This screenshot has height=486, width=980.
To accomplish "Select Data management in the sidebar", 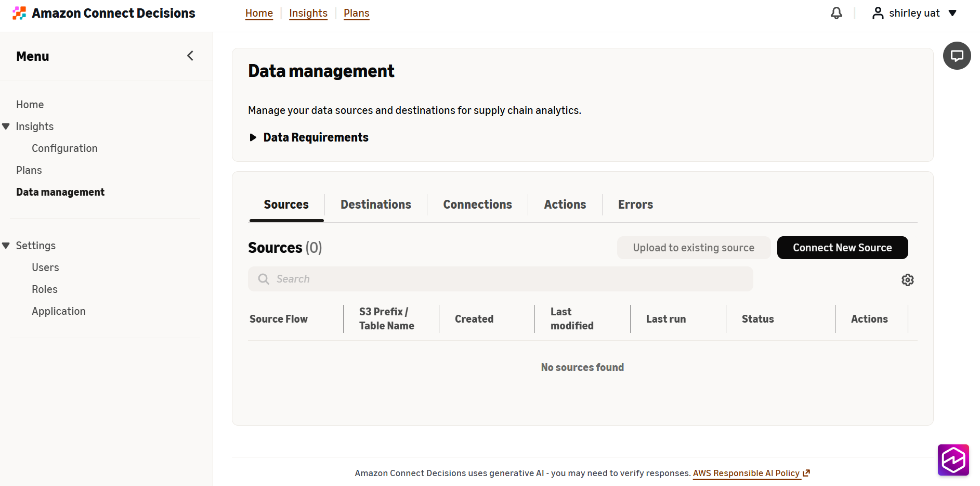I will point(60,192).
